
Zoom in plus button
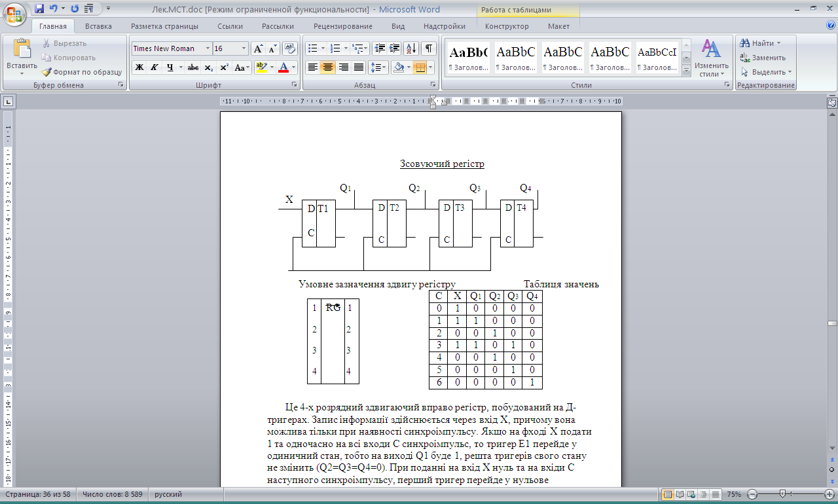click(829, 494)
